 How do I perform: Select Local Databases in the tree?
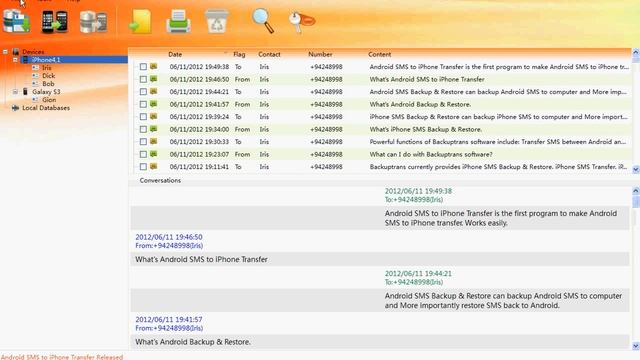[x=46, y=108]
